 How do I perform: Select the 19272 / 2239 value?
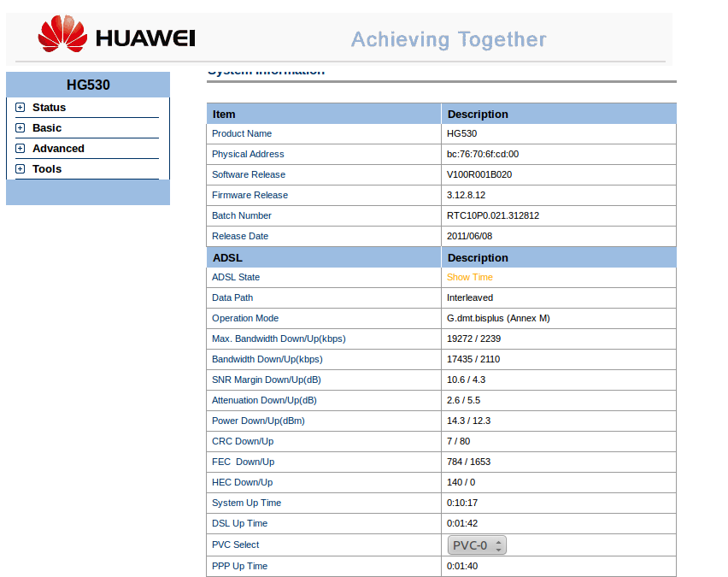473,339
